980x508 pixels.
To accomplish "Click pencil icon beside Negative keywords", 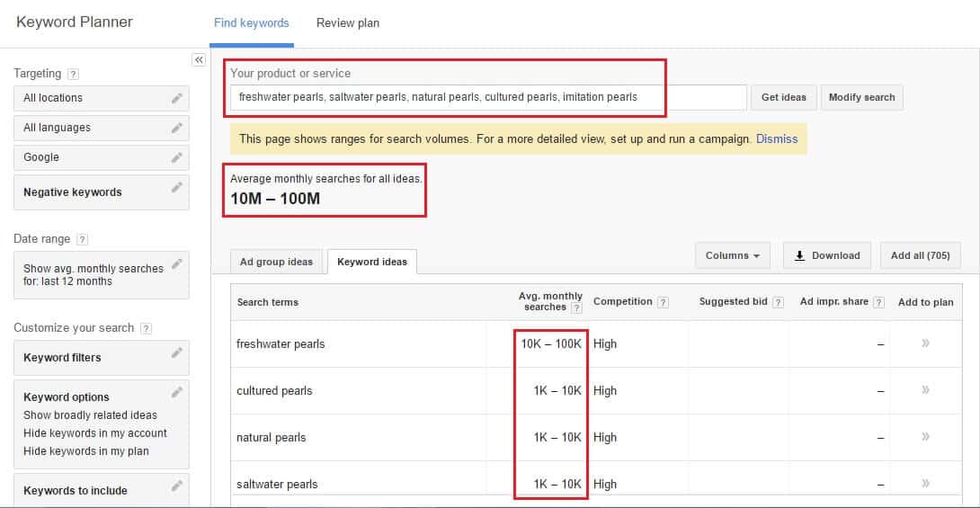I will [x=177, y=187].
